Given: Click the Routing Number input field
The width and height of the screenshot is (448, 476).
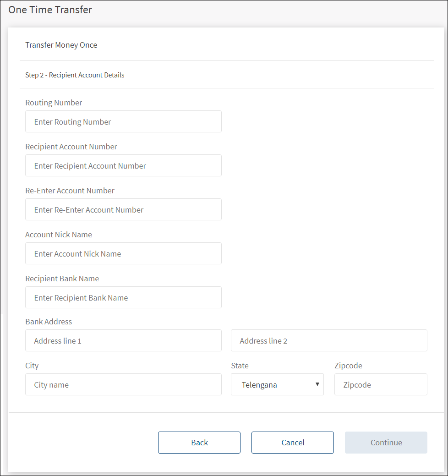Looking at the screenshot, I should 123,121.
